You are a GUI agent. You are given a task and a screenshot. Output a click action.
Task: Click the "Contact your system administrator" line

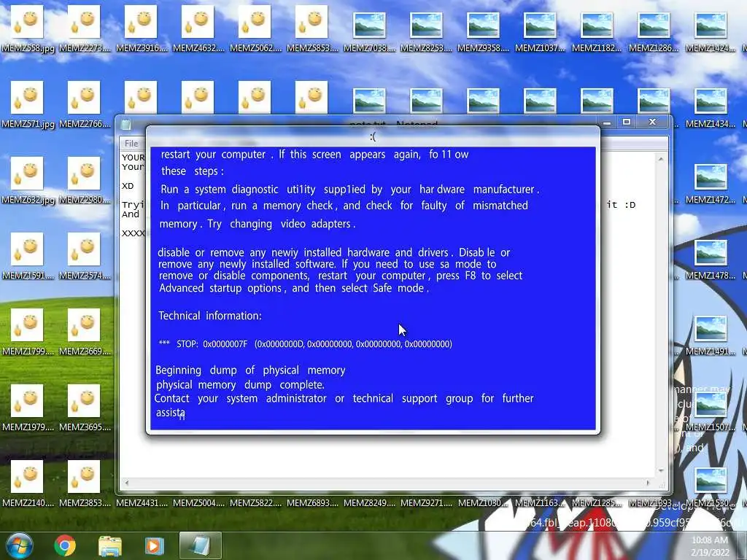(x=344, y=399)
